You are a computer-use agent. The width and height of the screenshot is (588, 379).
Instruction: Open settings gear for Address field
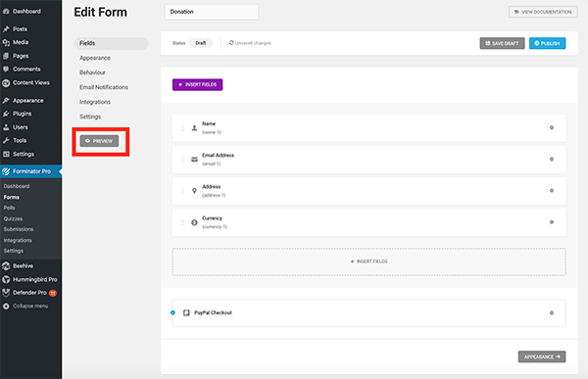[x=552, y=191]
